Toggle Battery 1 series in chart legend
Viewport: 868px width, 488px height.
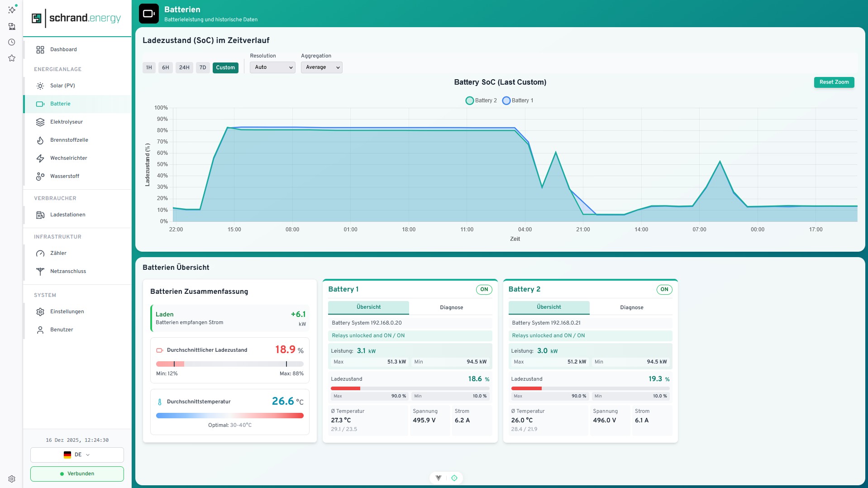point(518,100)
